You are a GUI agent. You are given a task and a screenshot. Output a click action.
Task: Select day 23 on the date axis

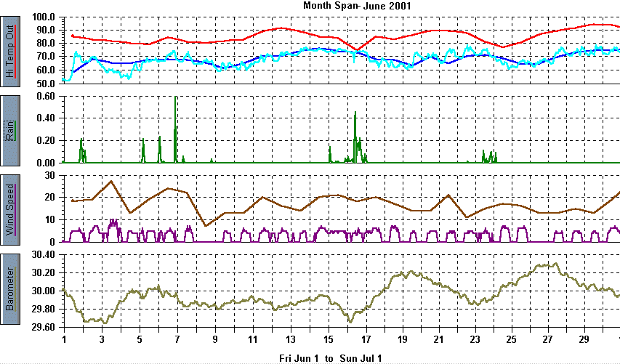coord(475,340)
